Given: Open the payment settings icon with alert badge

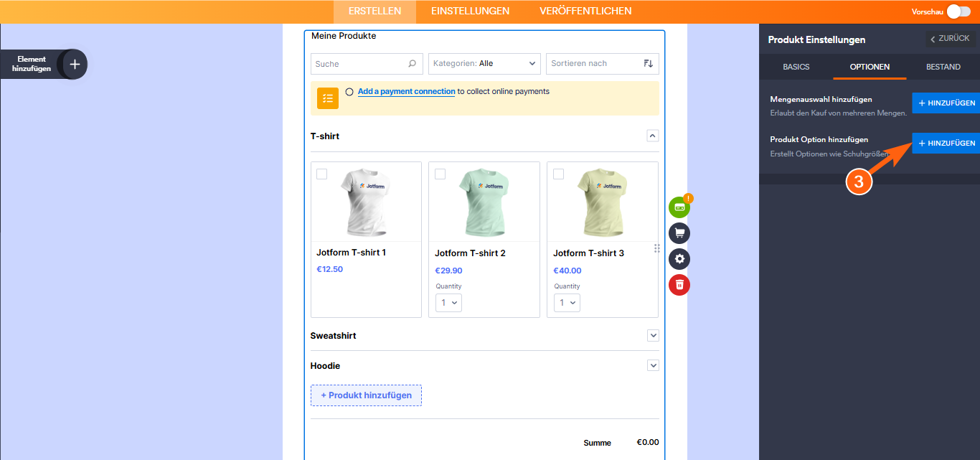Looking at the screenshot, I should click(679, 207).
